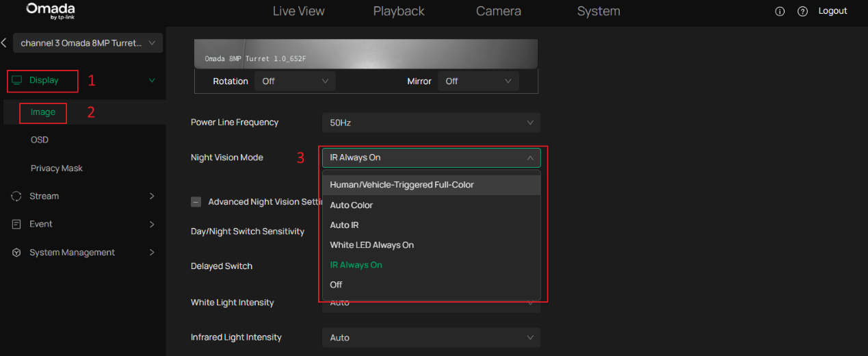Click the System Management cube icon
This screenshot has height=356, width=868.
click(x=17, y=253)
